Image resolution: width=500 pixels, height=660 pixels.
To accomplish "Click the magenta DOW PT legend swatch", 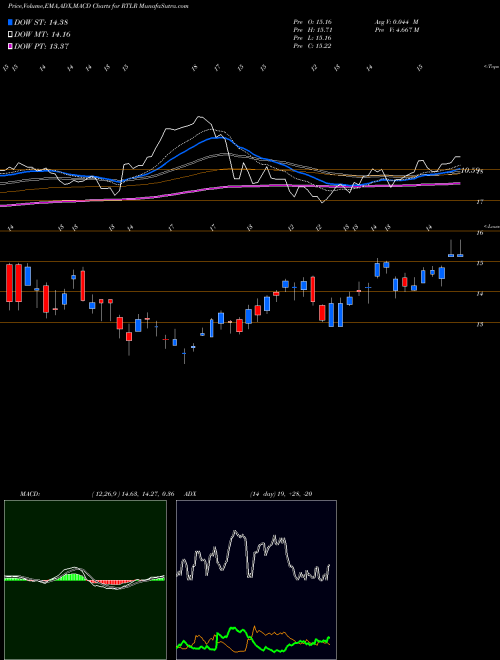I will pyautogui.click(x=10, y=46).
